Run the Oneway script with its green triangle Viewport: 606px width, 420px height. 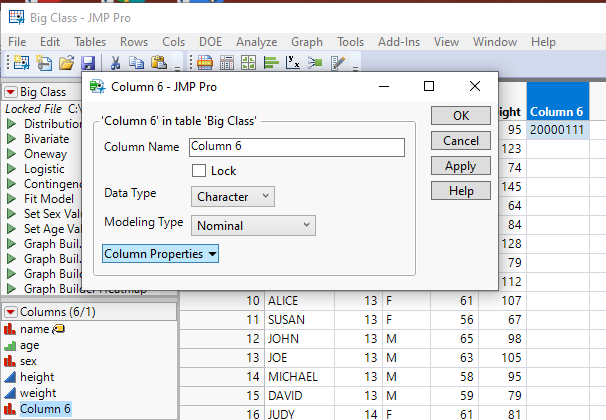click(x=12, y=154)
